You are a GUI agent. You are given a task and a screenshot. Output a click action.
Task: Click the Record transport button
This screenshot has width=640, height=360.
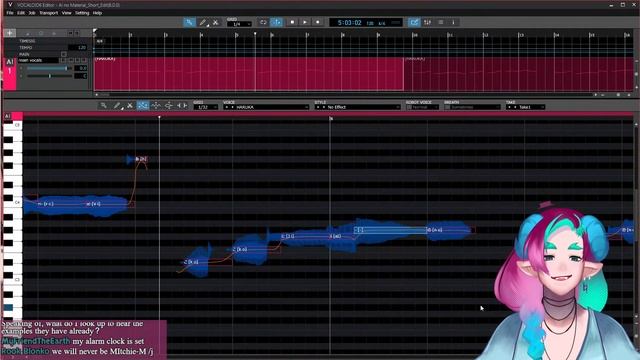(318, 22)
